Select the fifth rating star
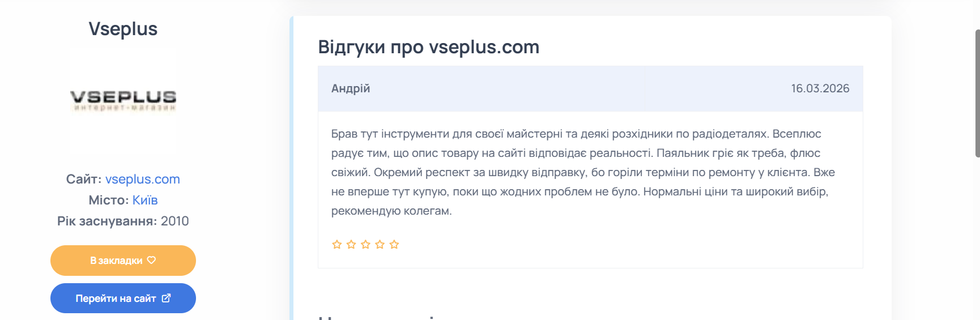Screen dimensions: 980x320 (394, 245)
